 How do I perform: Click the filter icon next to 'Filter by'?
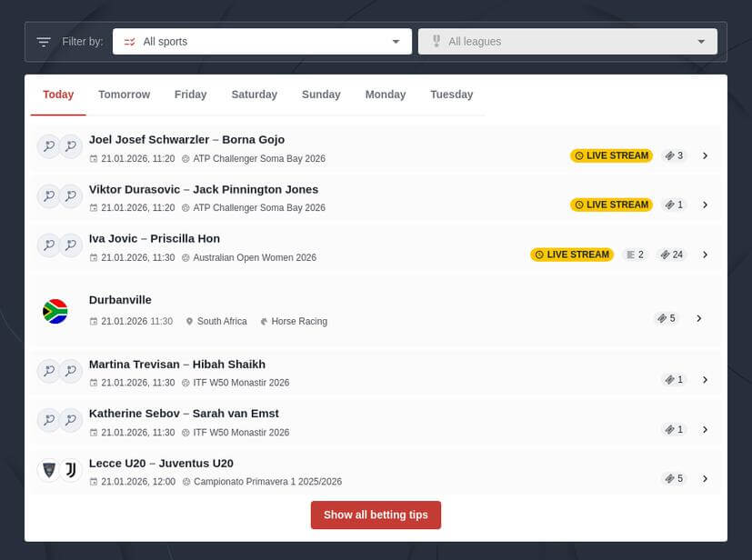pyautogui.click(x=43, y=41)
